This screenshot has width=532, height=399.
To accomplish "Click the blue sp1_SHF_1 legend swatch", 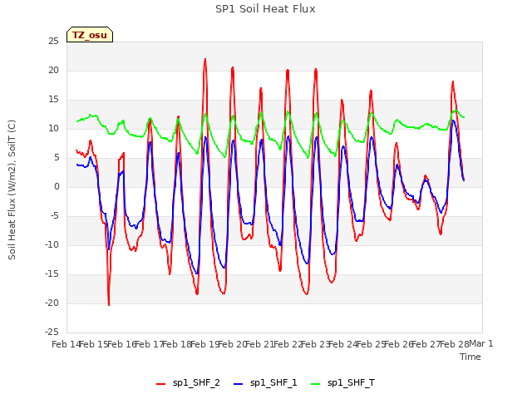I will coord(239,384).
